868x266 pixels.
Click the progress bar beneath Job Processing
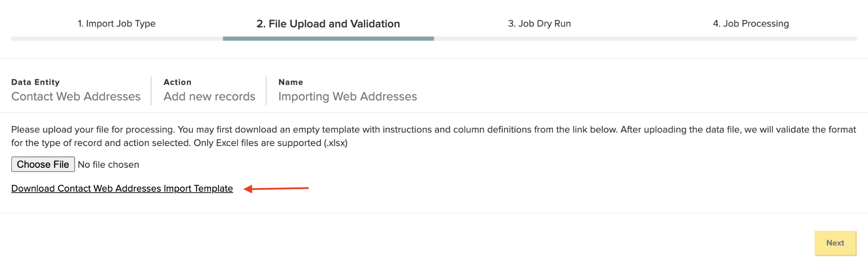(x=751, y=39)
